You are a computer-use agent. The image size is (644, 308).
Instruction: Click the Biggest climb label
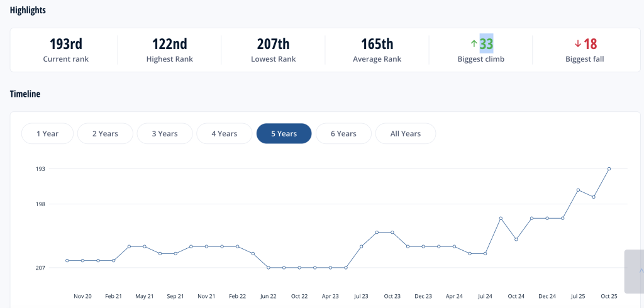click(x=481, y=59)
